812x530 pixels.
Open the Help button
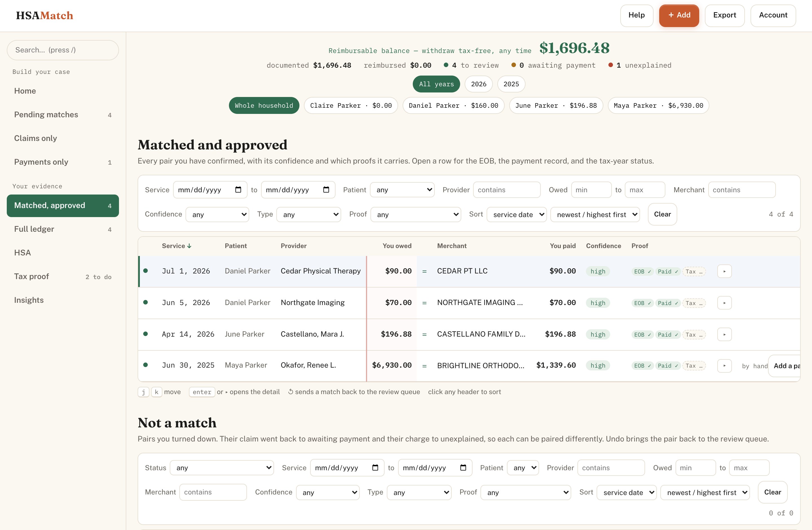[x=636, y=15]
